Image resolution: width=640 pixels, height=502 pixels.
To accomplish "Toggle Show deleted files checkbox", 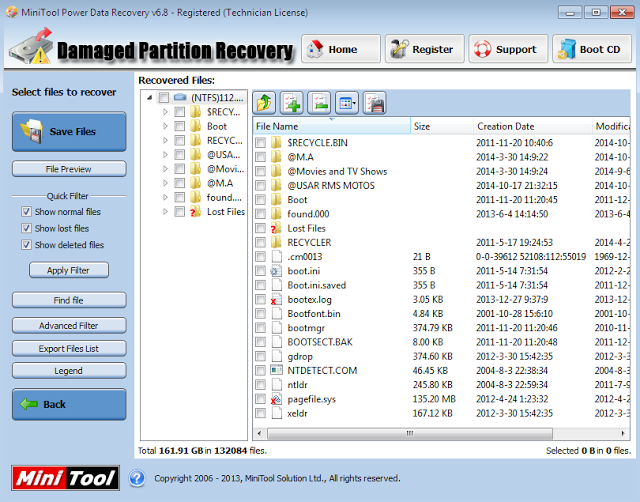I will tap(26, 245).
